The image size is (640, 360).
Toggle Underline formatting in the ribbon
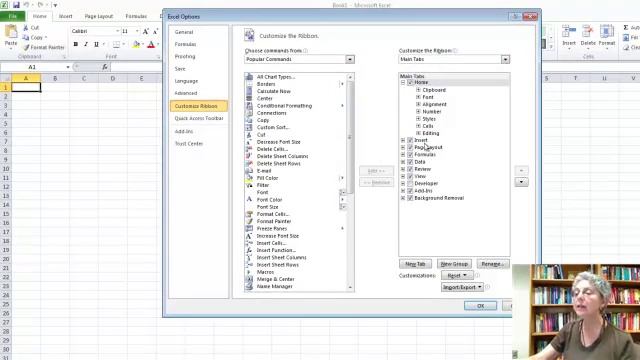point(96,44)
